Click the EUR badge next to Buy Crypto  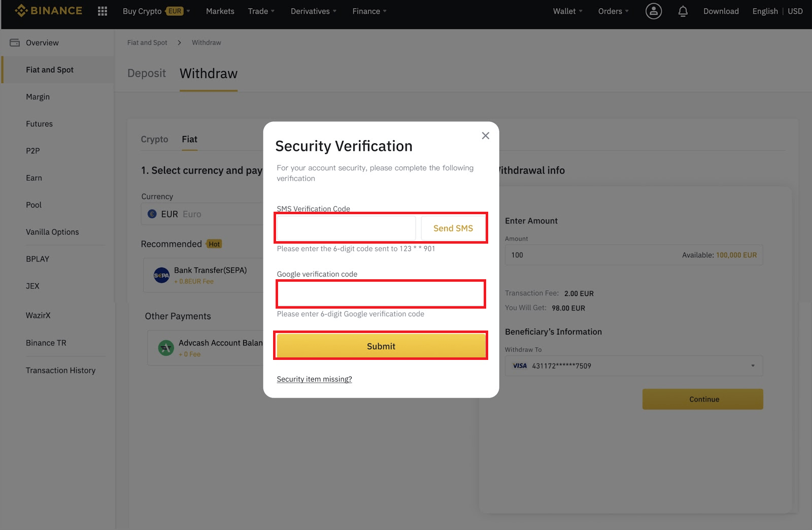tap(175, 11)
